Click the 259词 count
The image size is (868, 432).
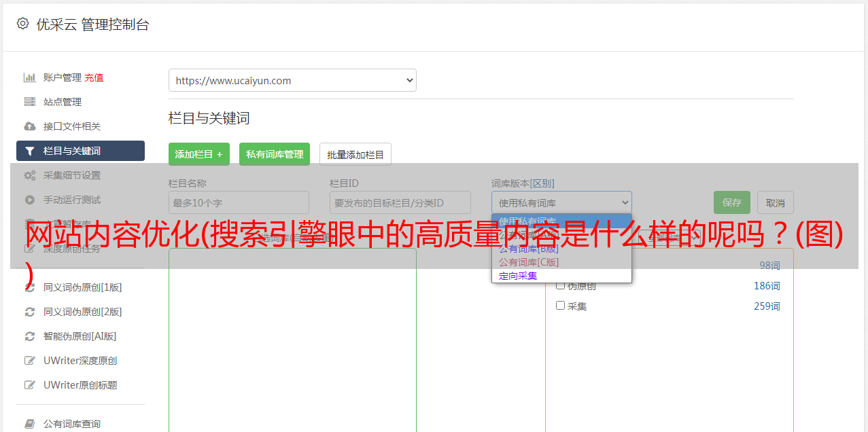pos(767,306)
